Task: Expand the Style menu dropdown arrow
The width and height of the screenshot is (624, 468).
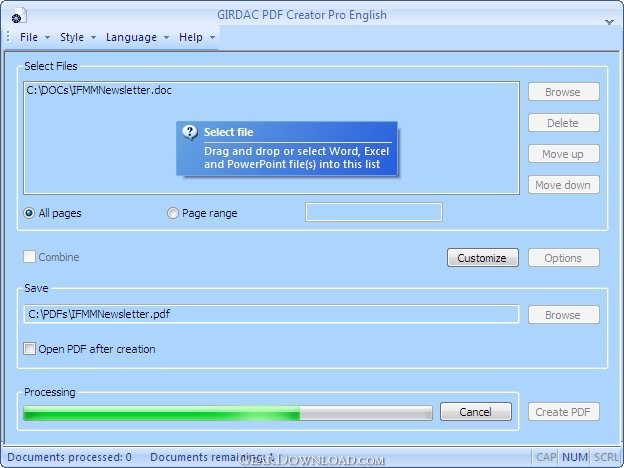Action: (93, 38)
